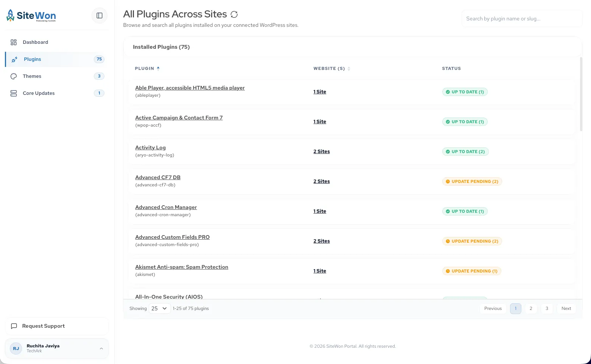Image resolution: width=591 pixels, height=364 pixels.
Task: Click Up To Date badge for Able Player
Action: [x=465, y=92]
